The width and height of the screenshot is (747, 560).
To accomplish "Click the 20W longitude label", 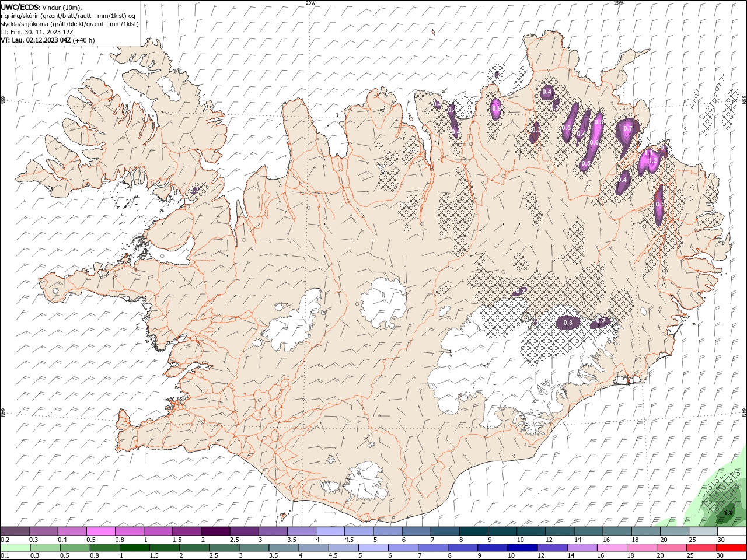I will point(310,3).
